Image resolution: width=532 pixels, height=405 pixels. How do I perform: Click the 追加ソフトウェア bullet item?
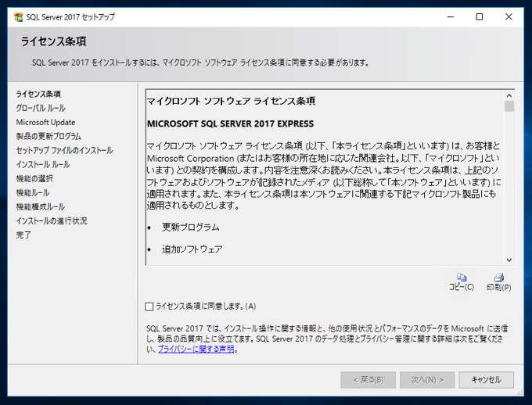coord(192,249)
